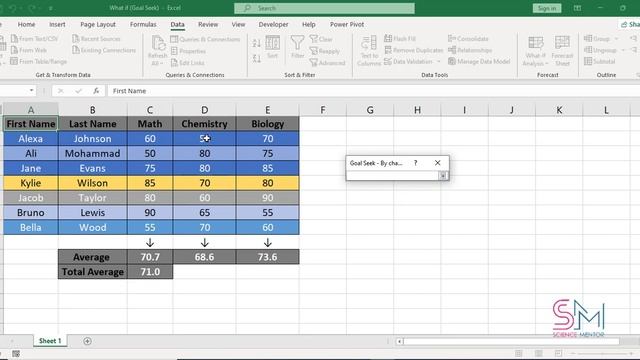Click From Web data source

click(x=29, y=50)
